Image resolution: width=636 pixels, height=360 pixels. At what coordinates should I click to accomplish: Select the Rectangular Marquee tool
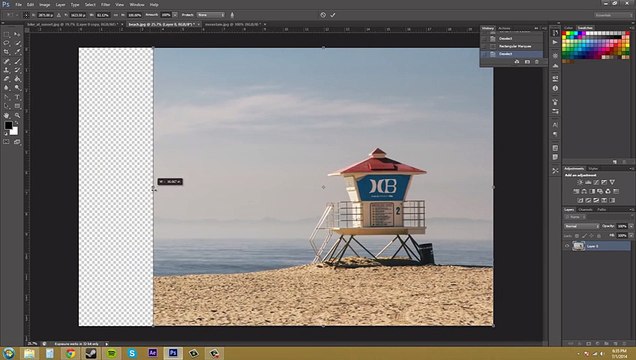(x=6, y=34)
